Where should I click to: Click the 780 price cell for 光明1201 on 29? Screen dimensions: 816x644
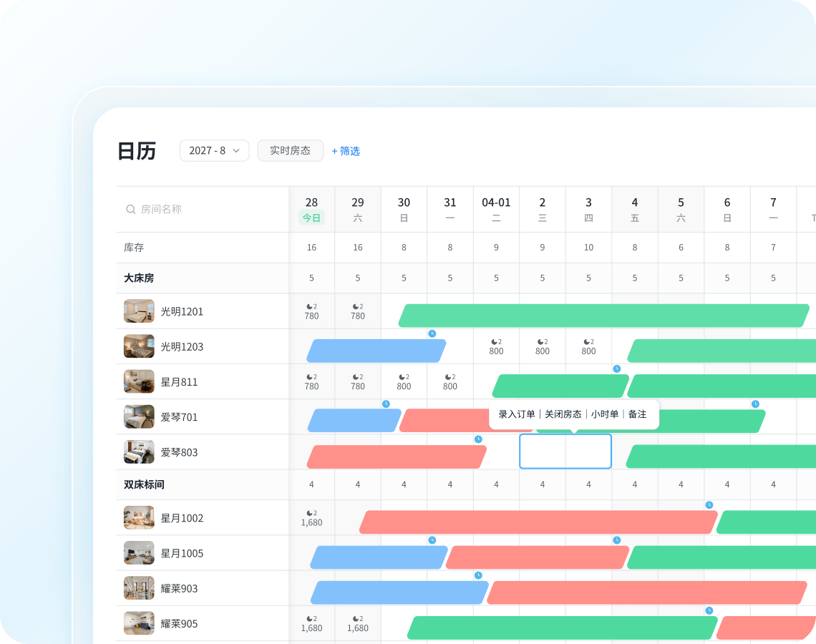pyautogui.click(x=358, y=311)
